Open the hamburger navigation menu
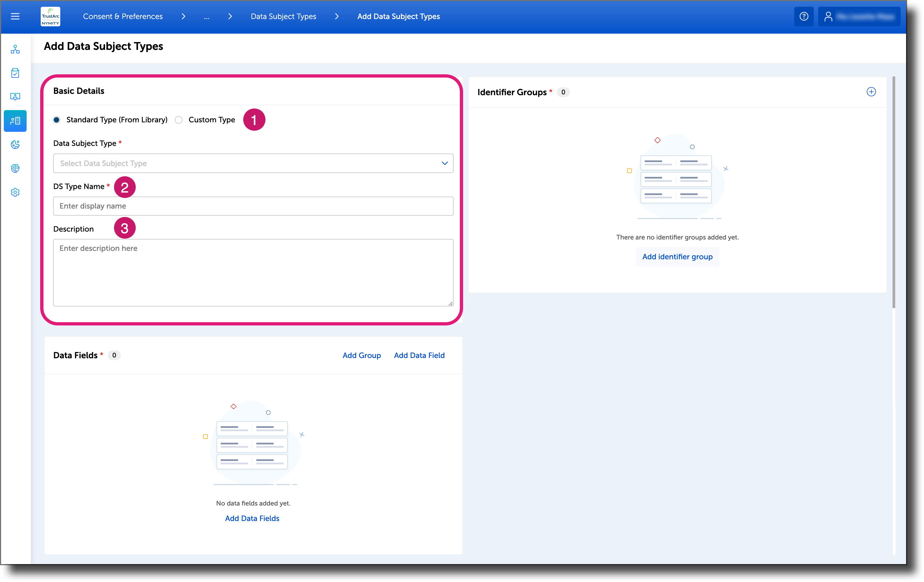This screenshot has height=582, width=924. coord(15,16)
